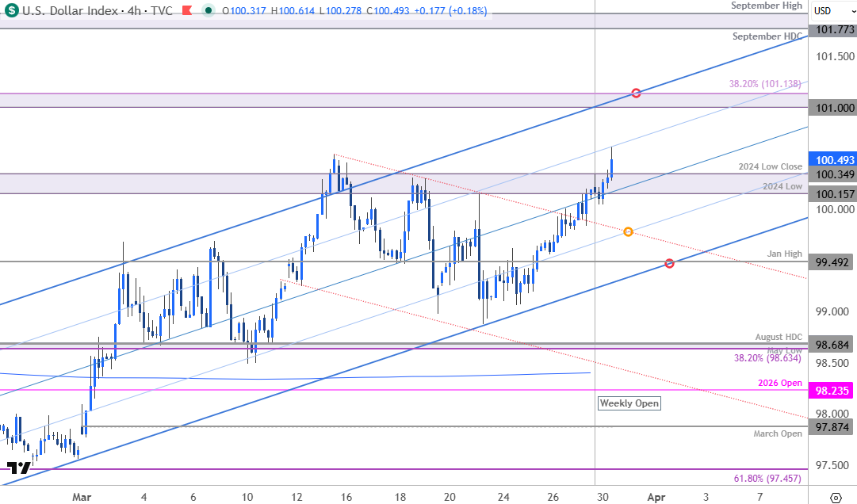Click the 2026 Open label

coord(780,383)
